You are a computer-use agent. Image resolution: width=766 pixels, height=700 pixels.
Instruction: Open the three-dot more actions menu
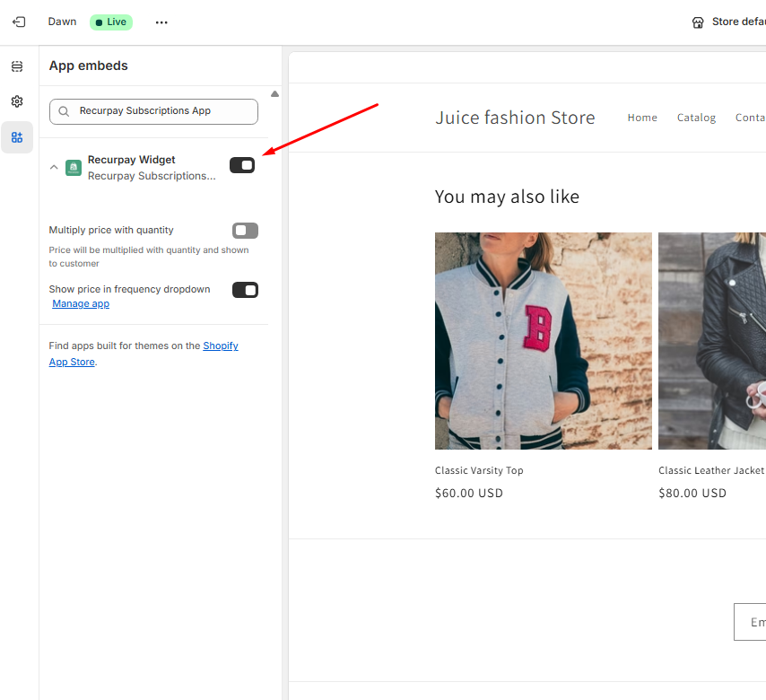(161, 22)
